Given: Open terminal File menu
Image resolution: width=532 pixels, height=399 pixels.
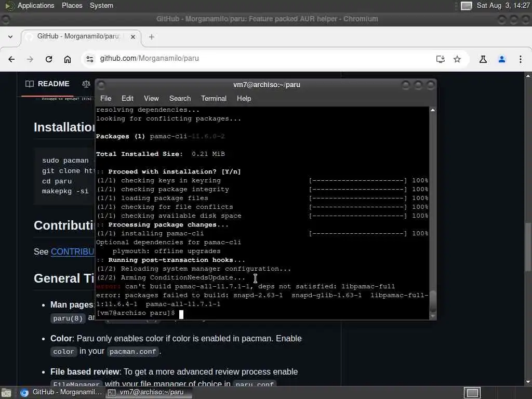Looking at the screenshot, I should click(105, 98).
